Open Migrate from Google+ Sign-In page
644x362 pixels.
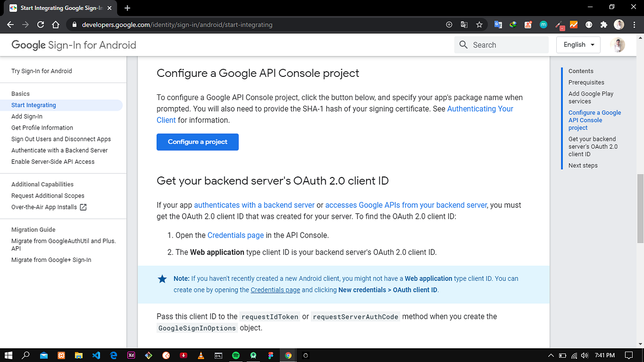pyautogui.click(x=51, y=260)
